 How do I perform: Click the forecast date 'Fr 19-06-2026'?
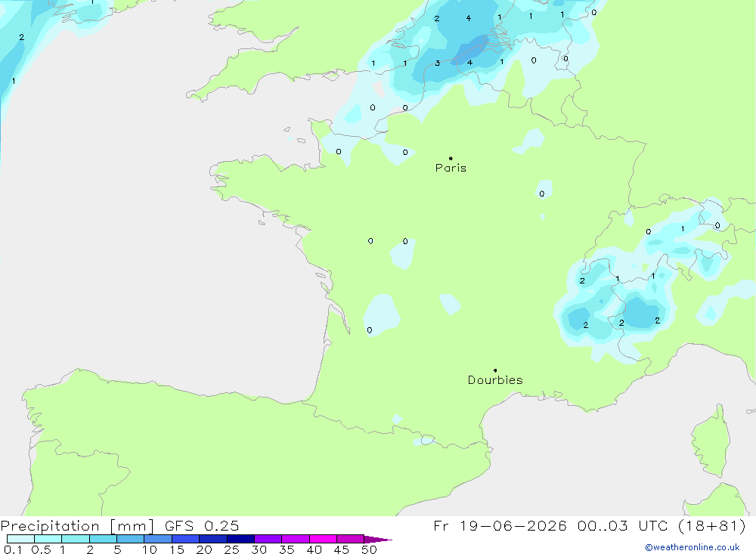coord(500,526)
